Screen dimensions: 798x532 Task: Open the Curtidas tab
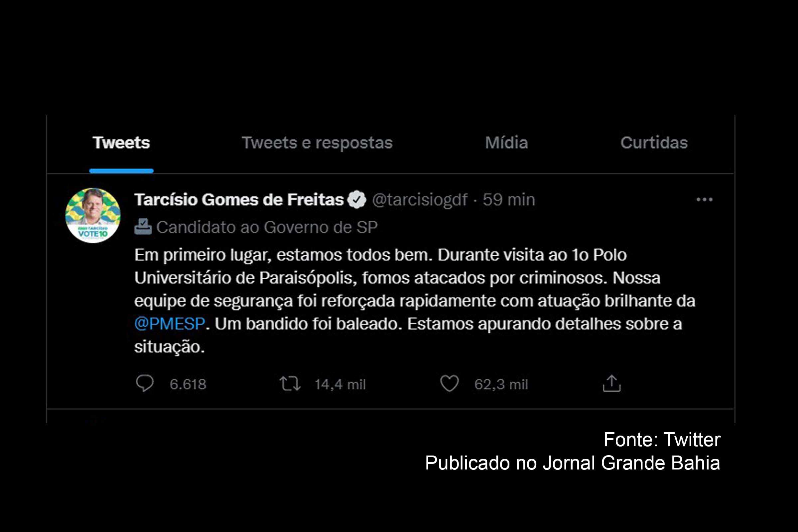(x=655, y=143)
